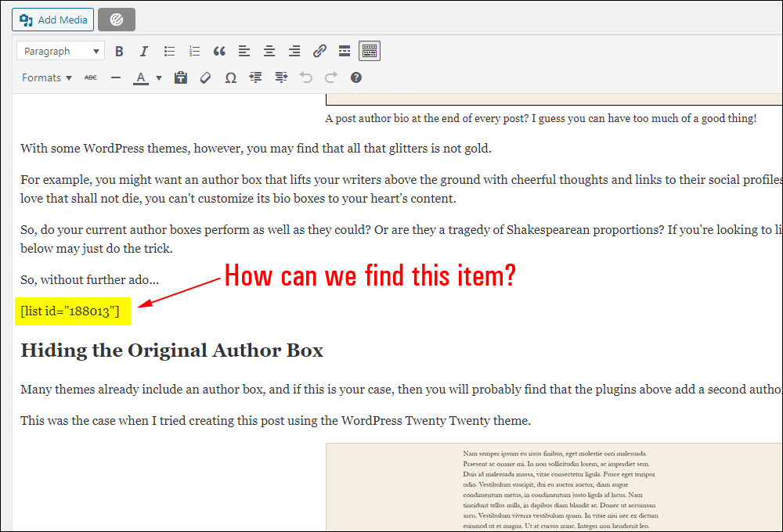
Task: Click the round icon button beside Add Media
Action: (x=117, y=20)
